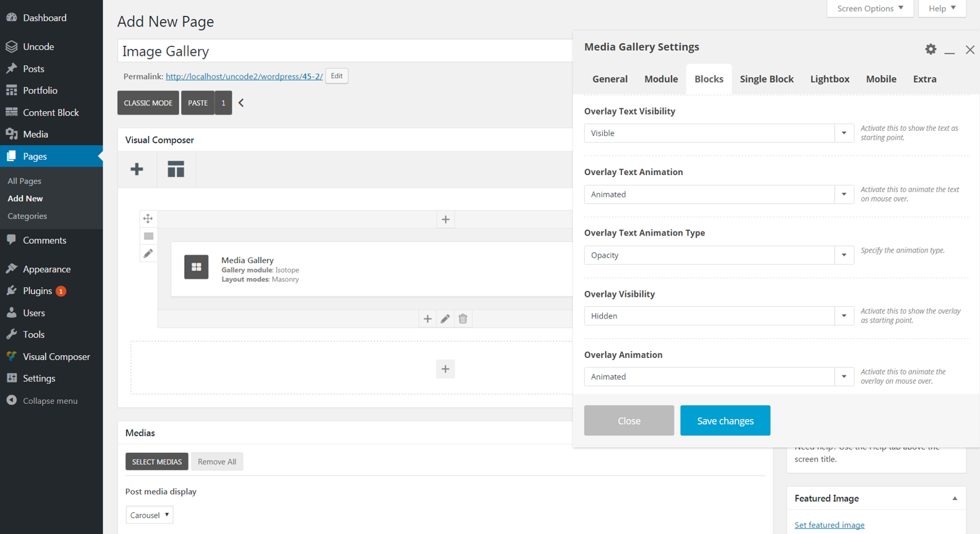Collapse the admin menu
The height and width of the screenshot is (534, 980).
51,400
